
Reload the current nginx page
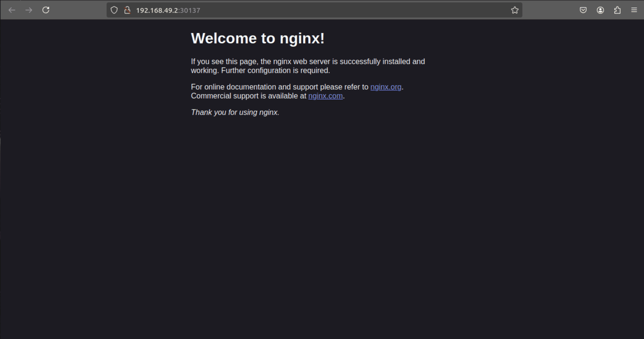coord(46,10)
